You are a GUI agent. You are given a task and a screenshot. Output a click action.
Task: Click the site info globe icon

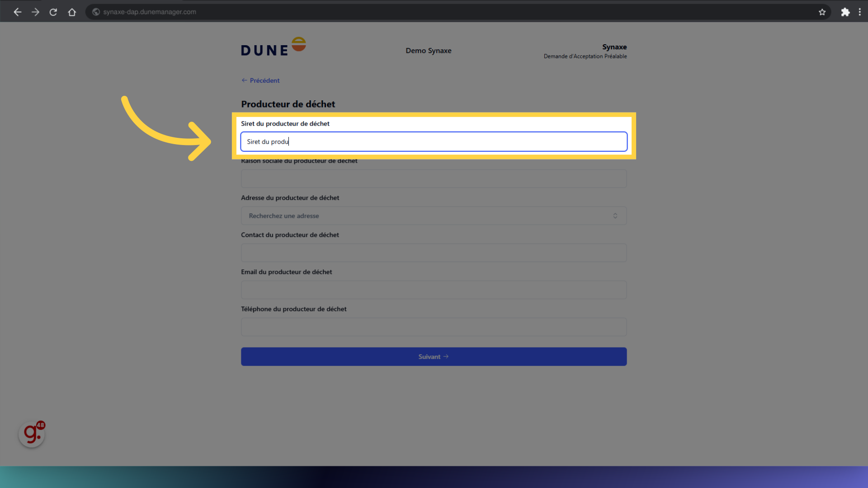pyautogui.click(x=96, y=12)
